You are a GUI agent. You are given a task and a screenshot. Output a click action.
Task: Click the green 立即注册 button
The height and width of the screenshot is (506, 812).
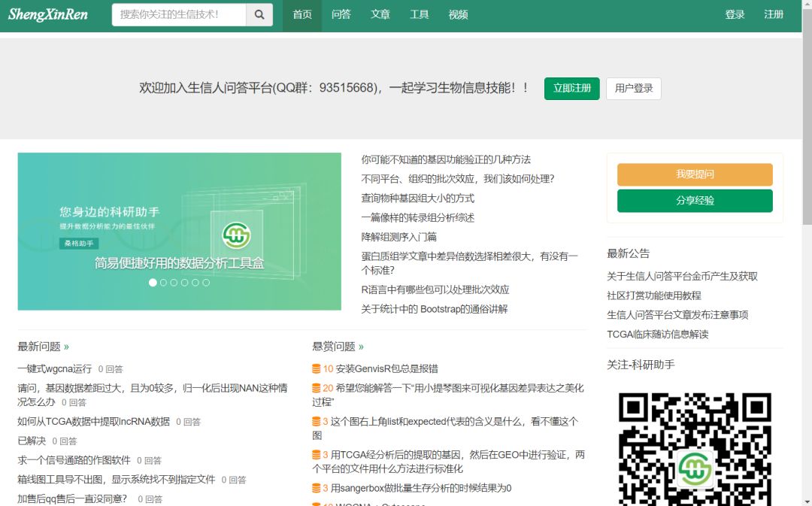click(571, 89)
